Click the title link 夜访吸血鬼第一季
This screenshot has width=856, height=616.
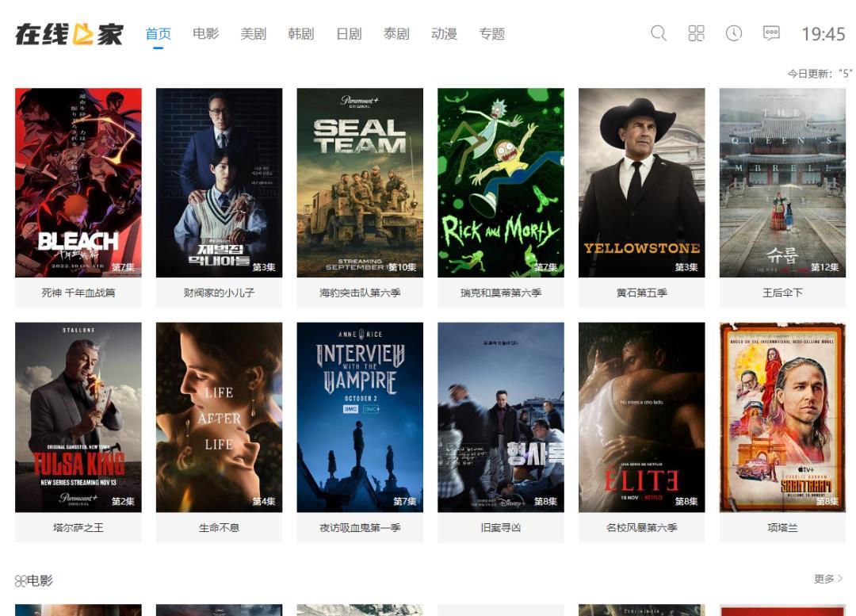click(x=360, y=527)
